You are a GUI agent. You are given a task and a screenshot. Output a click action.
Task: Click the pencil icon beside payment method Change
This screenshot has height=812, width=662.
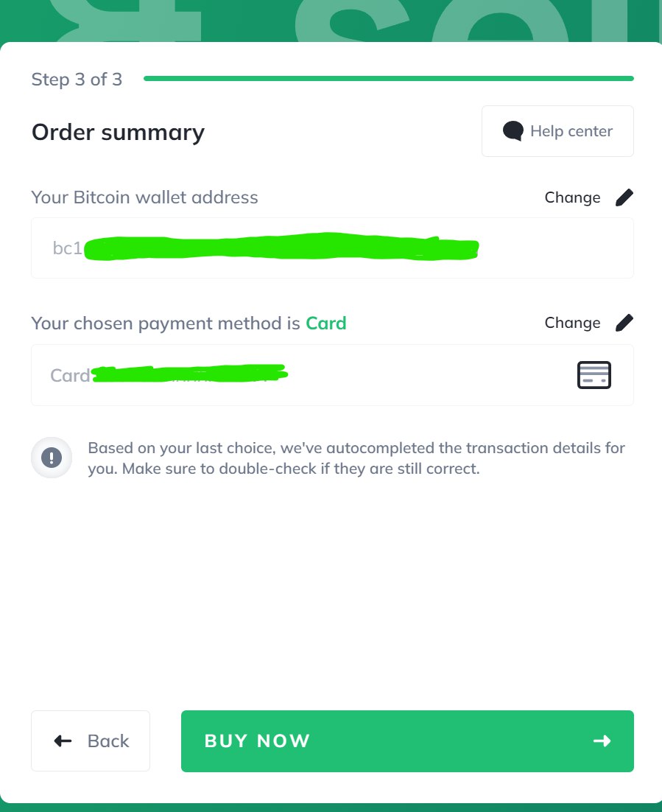pos(624,323)
